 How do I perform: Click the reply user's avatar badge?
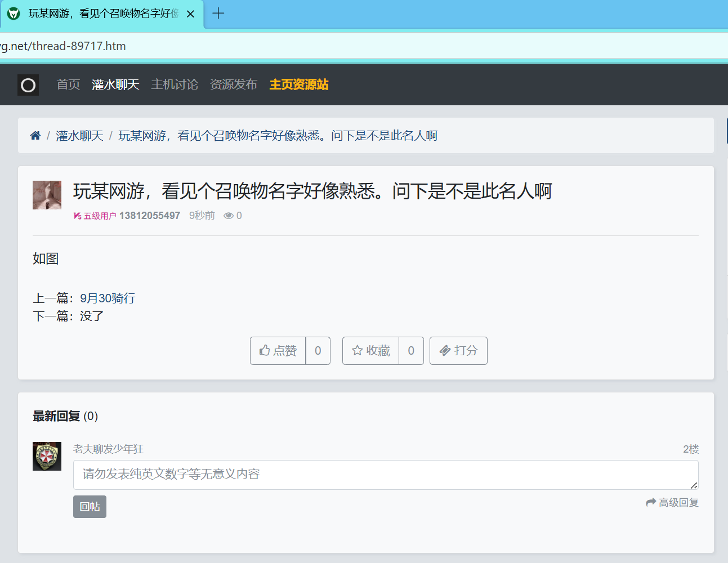[47, 456]
